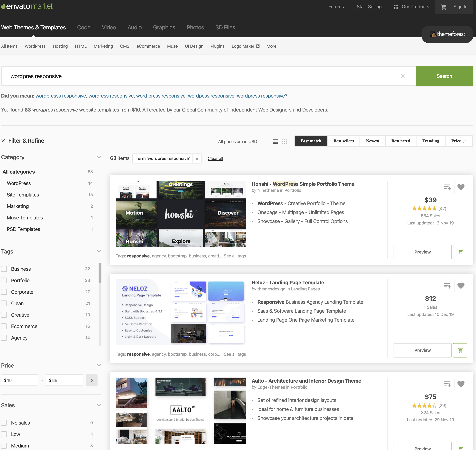Click the Our Products grid icon
The image size is (476, 450).
(396, 7)
